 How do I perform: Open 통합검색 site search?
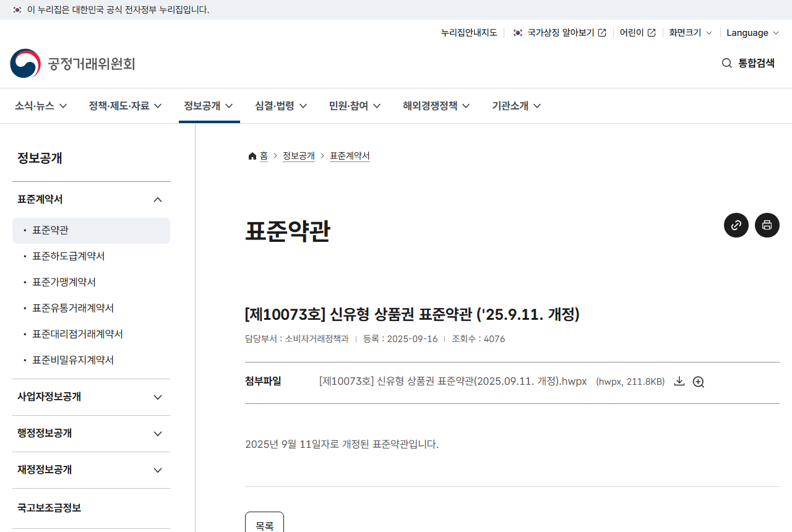748,63
